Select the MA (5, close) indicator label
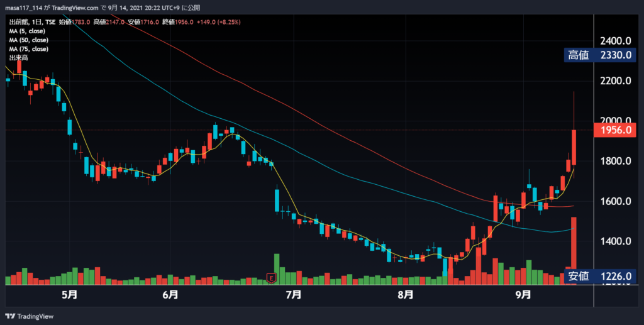The height and width of the screenshot is (325, 644). 27,31
